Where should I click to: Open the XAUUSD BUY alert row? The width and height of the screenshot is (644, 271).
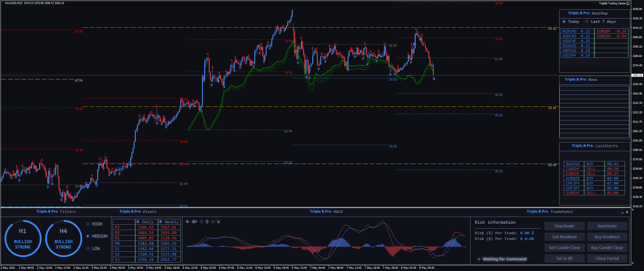(594, 164)
